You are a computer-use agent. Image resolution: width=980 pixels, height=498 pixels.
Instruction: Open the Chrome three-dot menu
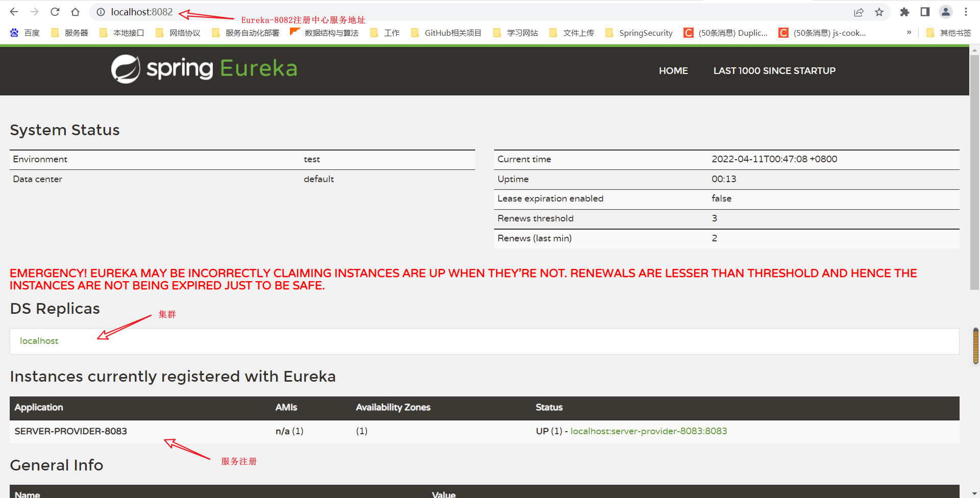click(x=966, y=12)
